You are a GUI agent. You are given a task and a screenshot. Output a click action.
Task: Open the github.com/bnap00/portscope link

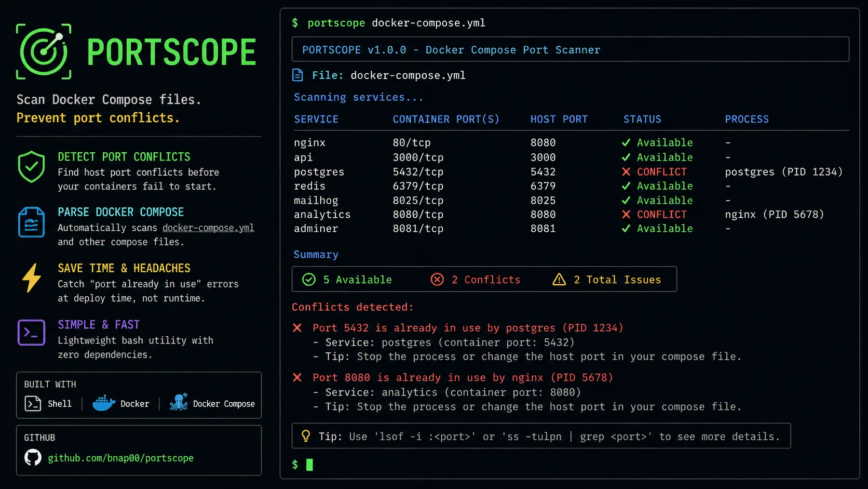click(120, 458)
